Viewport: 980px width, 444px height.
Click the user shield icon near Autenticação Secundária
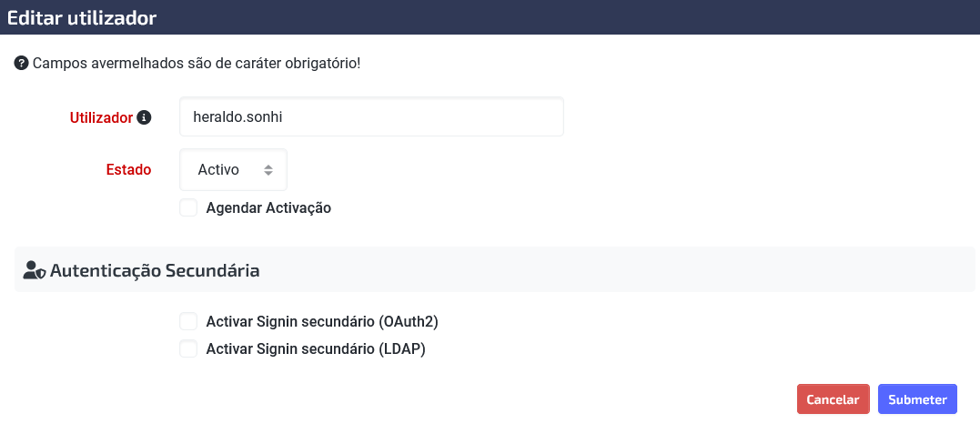35,270
